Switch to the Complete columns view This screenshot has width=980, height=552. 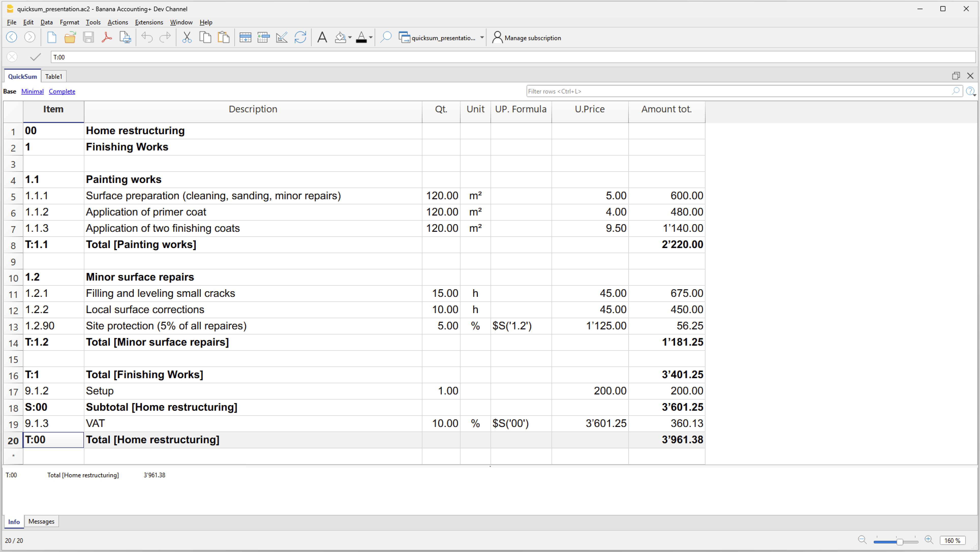(x=62, y=91)
